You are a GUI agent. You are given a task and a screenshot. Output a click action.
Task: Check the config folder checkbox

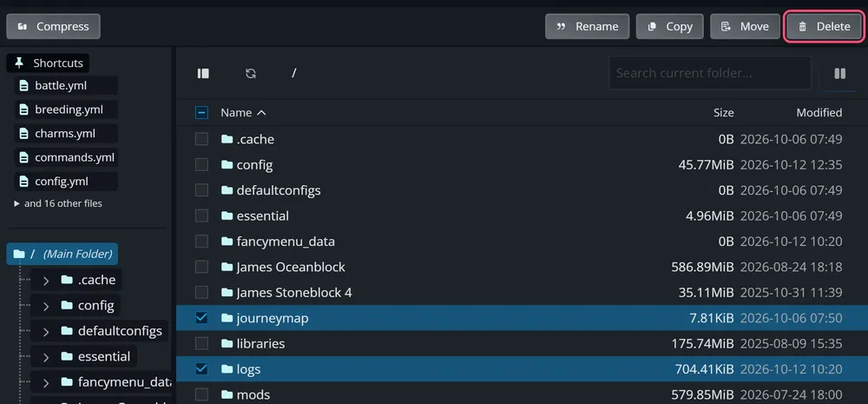(x=201, y=164)
